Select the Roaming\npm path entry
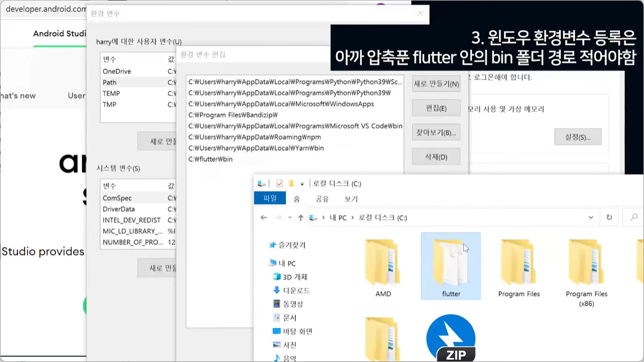Viewport: 644px width, 362px height. point(295,136)
